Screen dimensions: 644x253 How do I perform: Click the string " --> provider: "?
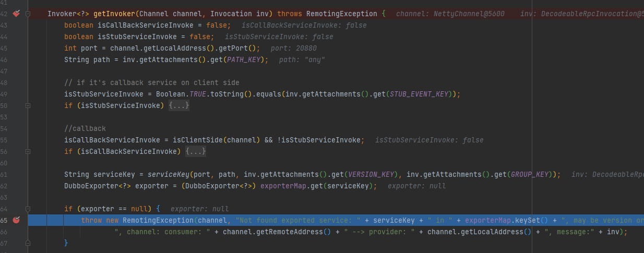379,232
